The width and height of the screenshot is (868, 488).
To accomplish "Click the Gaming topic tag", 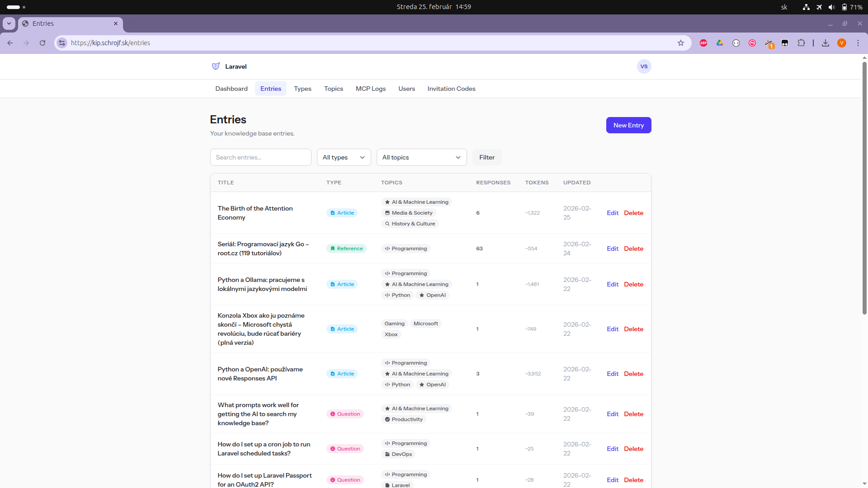I will (x=395, y=324).
